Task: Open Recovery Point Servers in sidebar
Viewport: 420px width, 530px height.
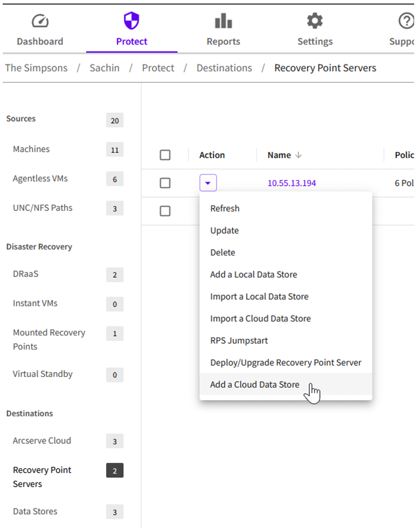Action: tap(42, 477)
